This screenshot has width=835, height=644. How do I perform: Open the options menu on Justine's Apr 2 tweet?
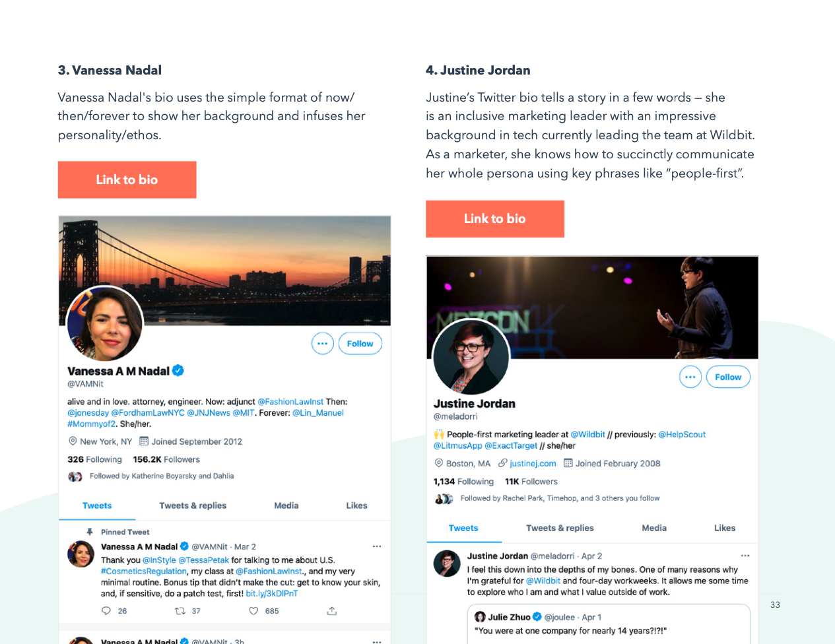tap(744, 556)
